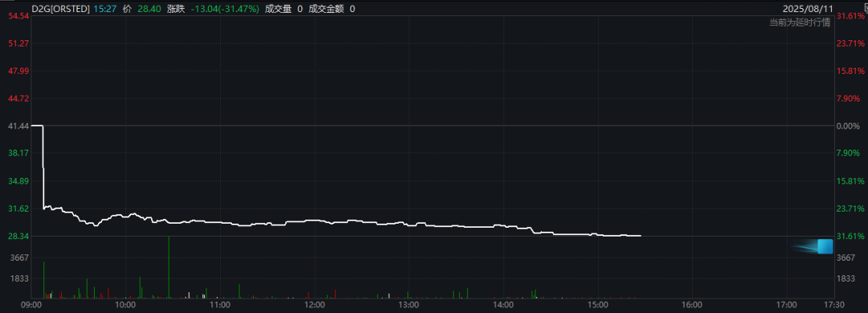Click the red 15.81% percent label
Screen dimensions: 868x313
850,71
